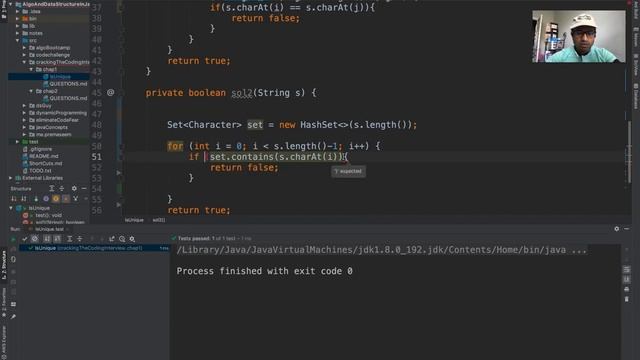Select IsUnique.test tab in Run panel
This screenshot has width=640, height=360.
click(x=49, y=229)
